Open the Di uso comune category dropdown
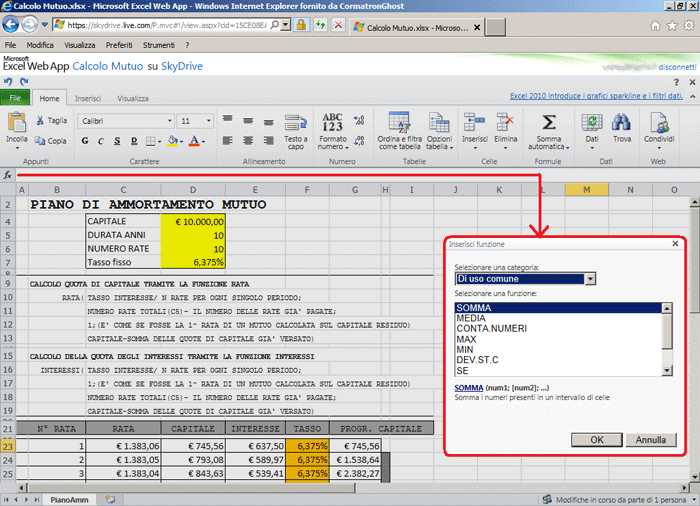 click(x=590, y=279)
